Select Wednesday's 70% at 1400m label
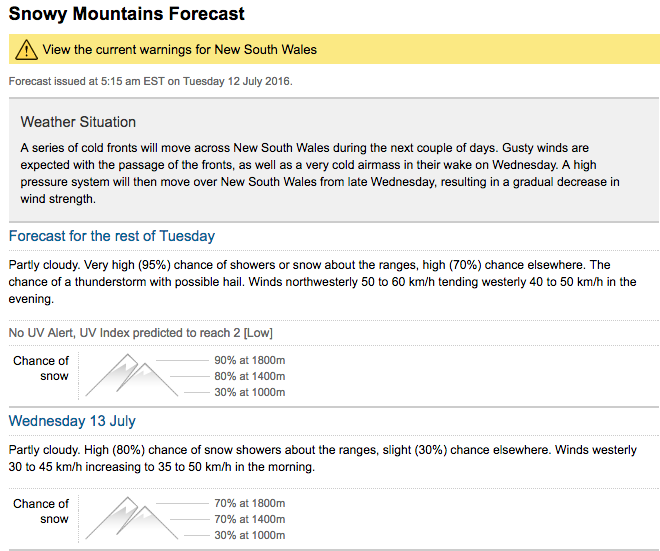The width and height of the screenshot is (660, 551). pos(250,519)
